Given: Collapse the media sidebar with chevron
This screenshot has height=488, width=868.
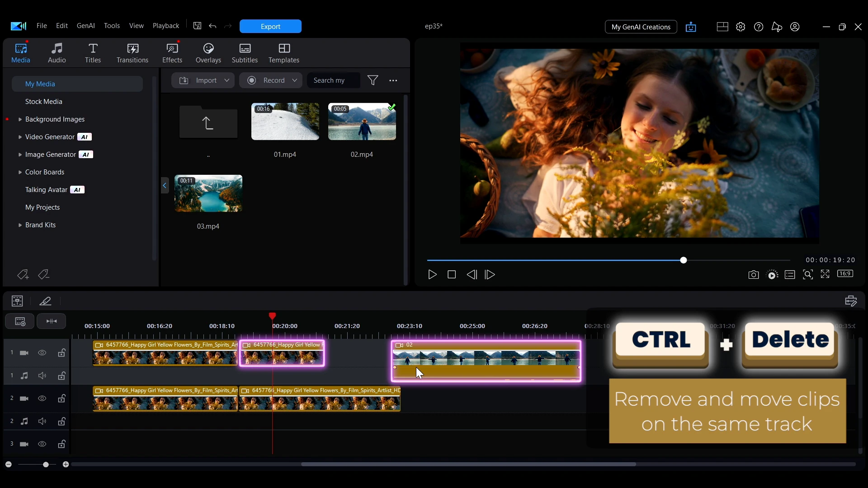Looking at the screenshot, I should tap(165, 185).
